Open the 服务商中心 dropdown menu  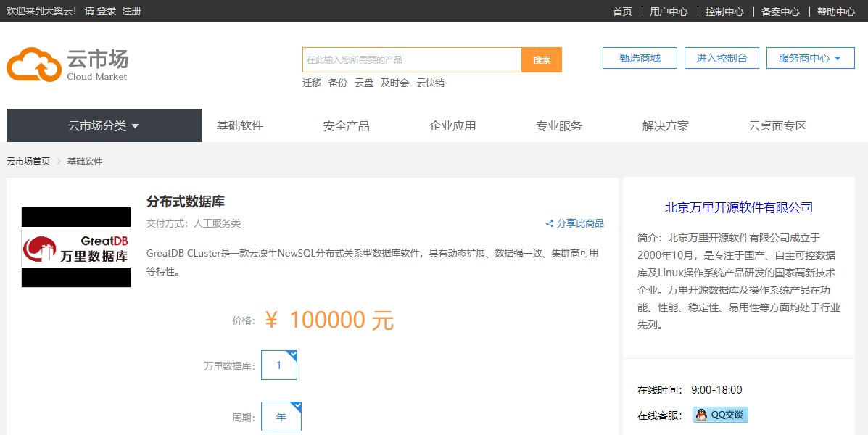(810, 58)
